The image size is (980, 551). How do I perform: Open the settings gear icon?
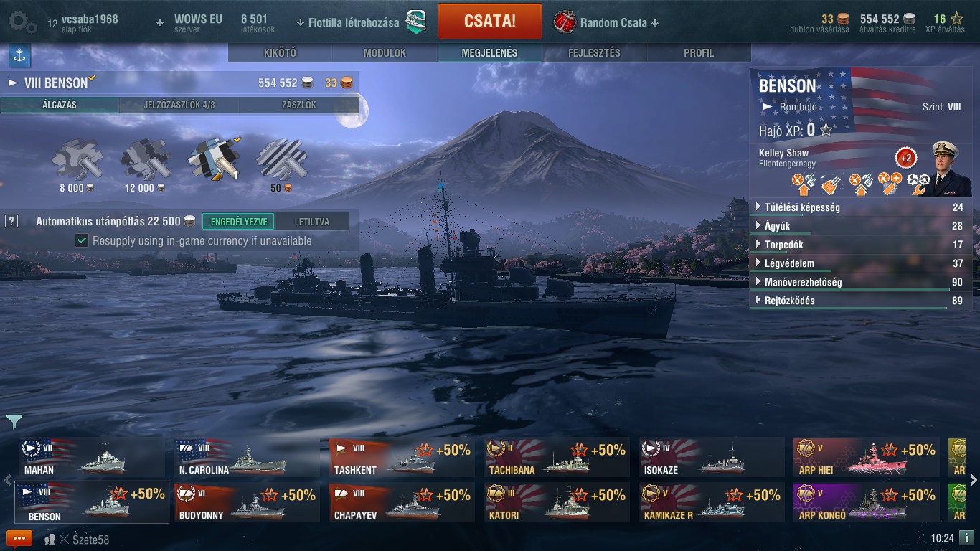click(x=22, y=22)
